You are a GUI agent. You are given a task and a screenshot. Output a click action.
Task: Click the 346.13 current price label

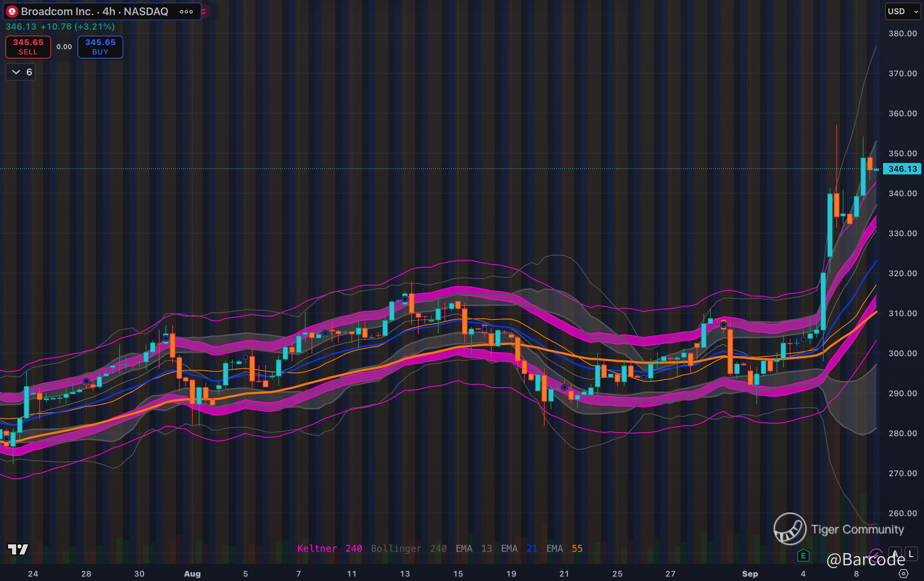pyautogui.click(x=902, y=169)
